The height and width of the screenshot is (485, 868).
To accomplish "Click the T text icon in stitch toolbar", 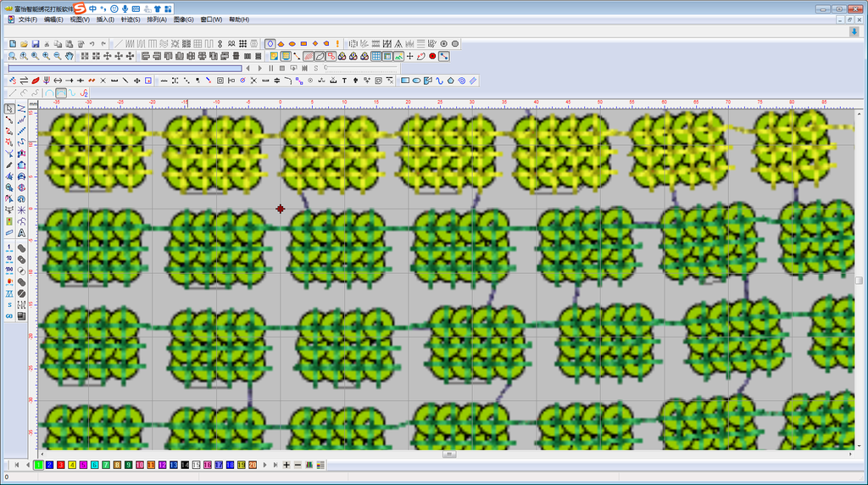I will [x=344, y=81].
